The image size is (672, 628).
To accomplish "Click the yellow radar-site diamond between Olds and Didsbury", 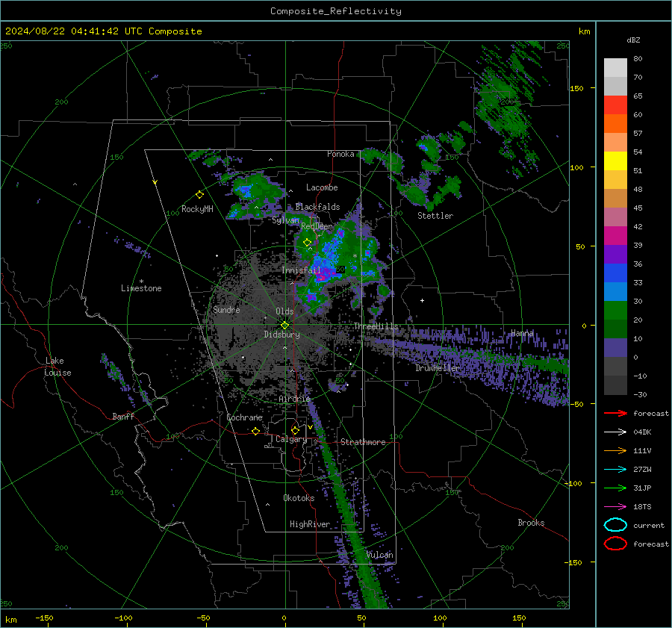I will pyautogui.click(x=284, y=325).
